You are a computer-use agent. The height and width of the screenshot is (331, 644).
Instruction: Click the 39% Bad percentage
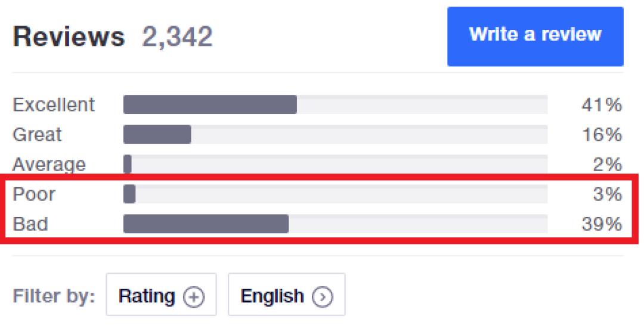(x=602, y=224)
